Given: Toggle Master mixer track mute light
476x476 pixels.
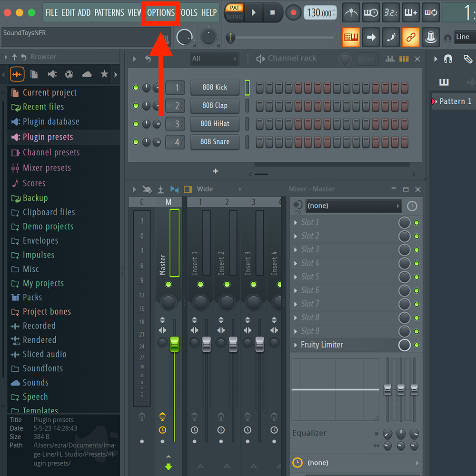Looking at the screenshot, I should pyautogui.click(x=169, y=285).
